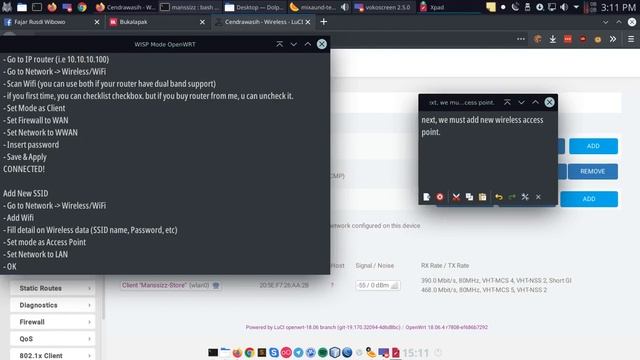Click the line 'Set Network to LAN'
This screenshot has width=640, height=360.
(36, 254)
